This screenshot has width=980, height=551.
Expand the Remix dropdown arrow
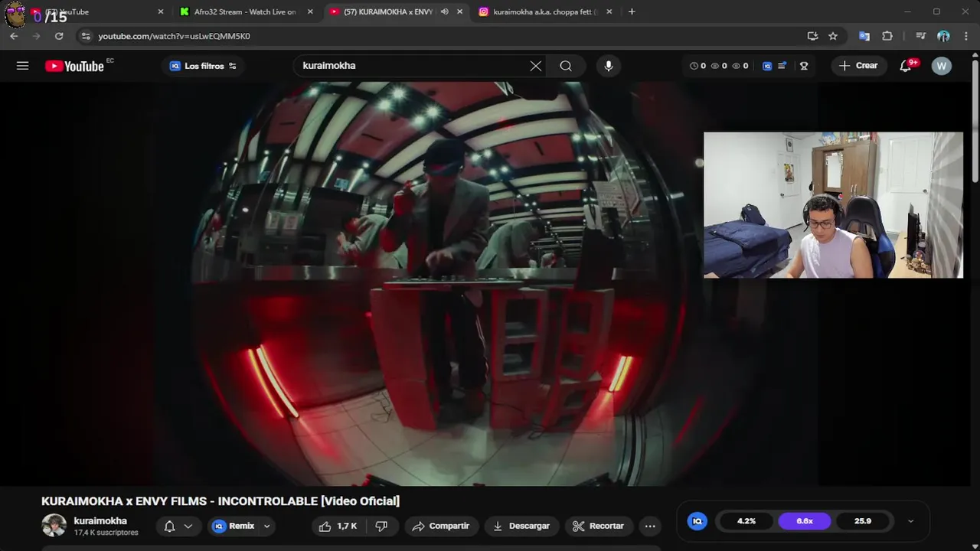[266, 526]
